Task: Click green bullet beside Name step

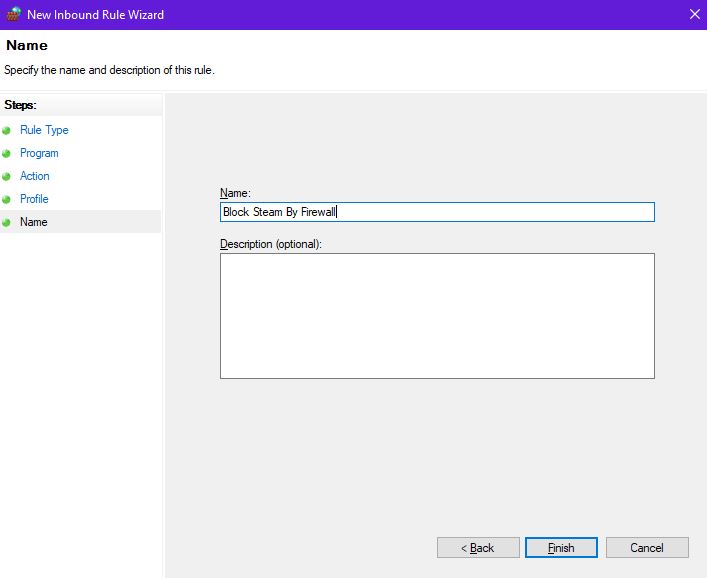Action: click(6, 223)
